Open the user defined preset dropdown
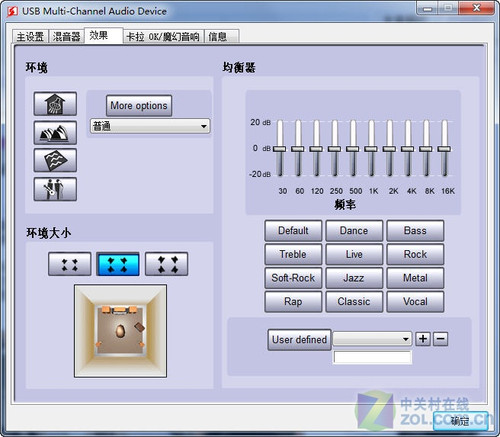Screen dimensions: 500x437 coord(372,339)
